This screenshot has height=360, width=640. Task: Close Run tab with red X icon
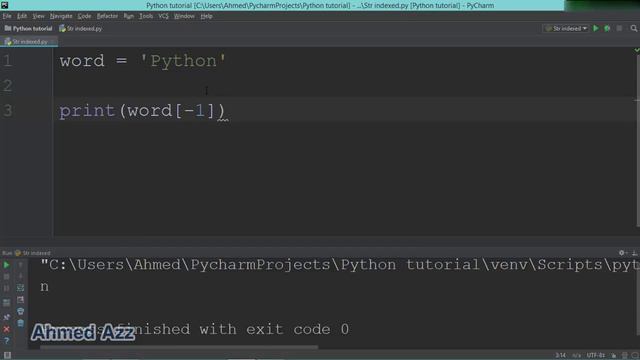7,329
